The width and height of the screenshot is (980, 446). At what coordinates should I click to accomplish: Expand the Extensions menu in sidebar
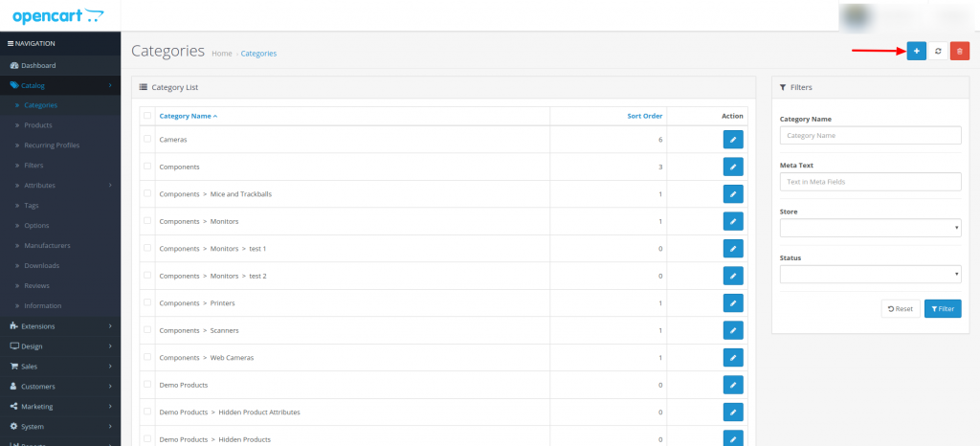tap(60, 326)
